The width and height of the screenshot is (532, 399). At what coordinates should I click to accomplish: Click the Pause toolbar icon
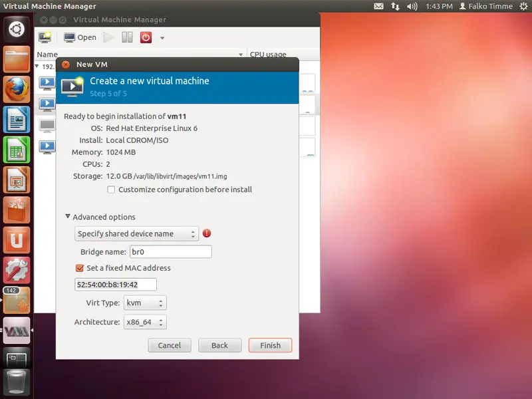[127, 37]
